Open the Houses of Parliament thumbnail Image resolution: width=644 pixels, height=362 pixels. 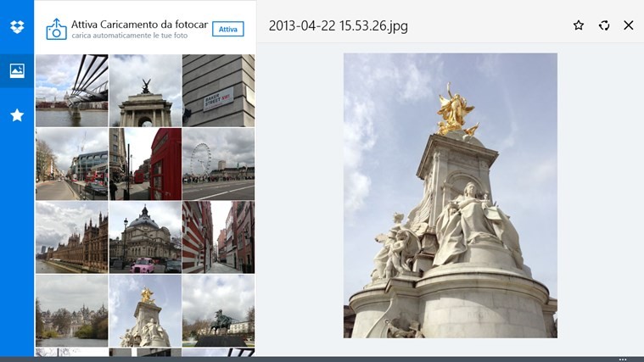(72, 237)
